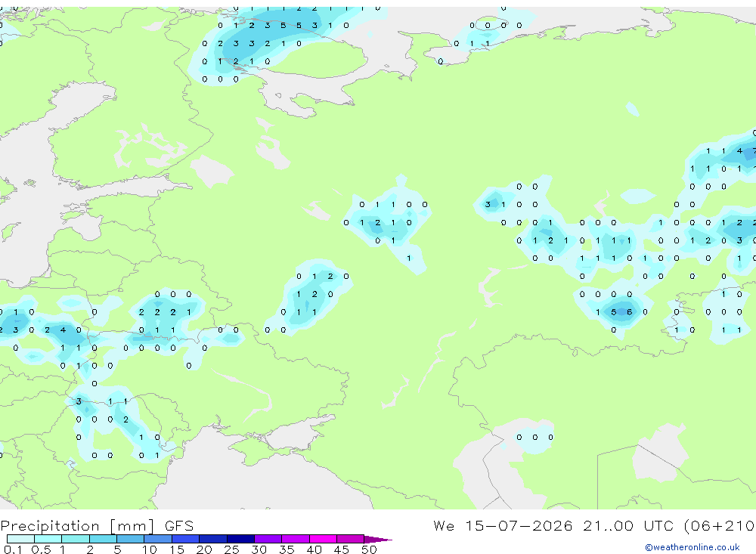Image resolution: width=756 pixels, height=554 pixels.
Task: Click the 0.1–0.5 mm palest legend swatch
Action: [20, 539]
